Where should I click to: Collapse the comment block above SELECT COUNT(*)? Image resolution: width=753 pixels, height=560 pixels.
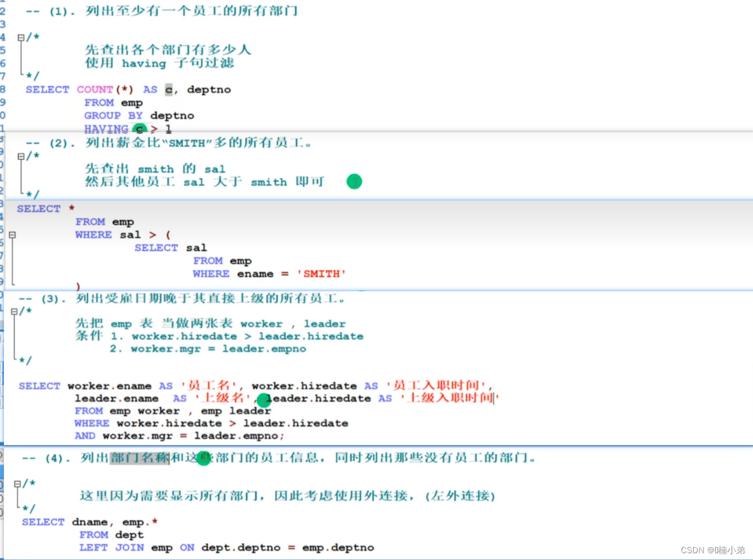[21, 38]
